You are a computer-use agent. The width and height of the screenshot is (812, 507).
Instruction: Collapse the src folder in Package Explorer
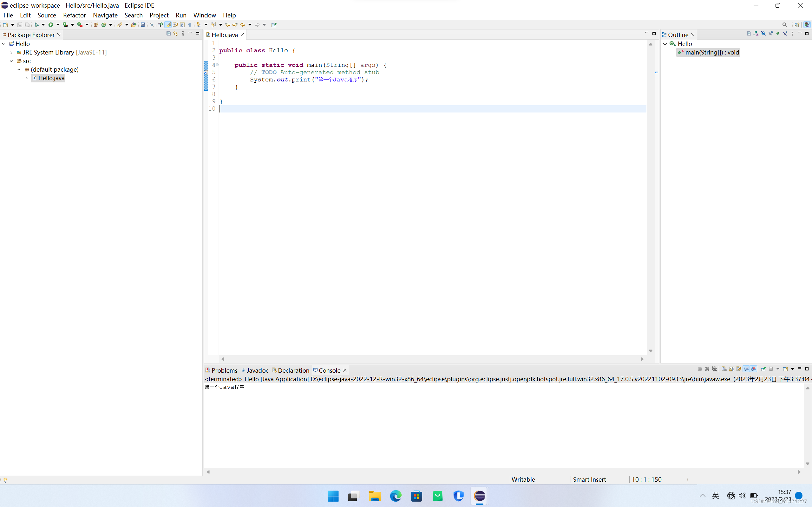11,61
